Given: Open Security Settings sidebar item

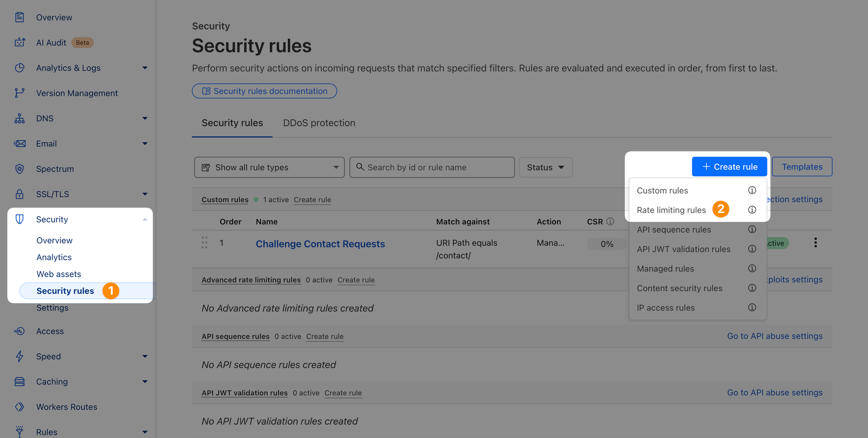Looking at the screenshot, I should [x=52, y=308].
